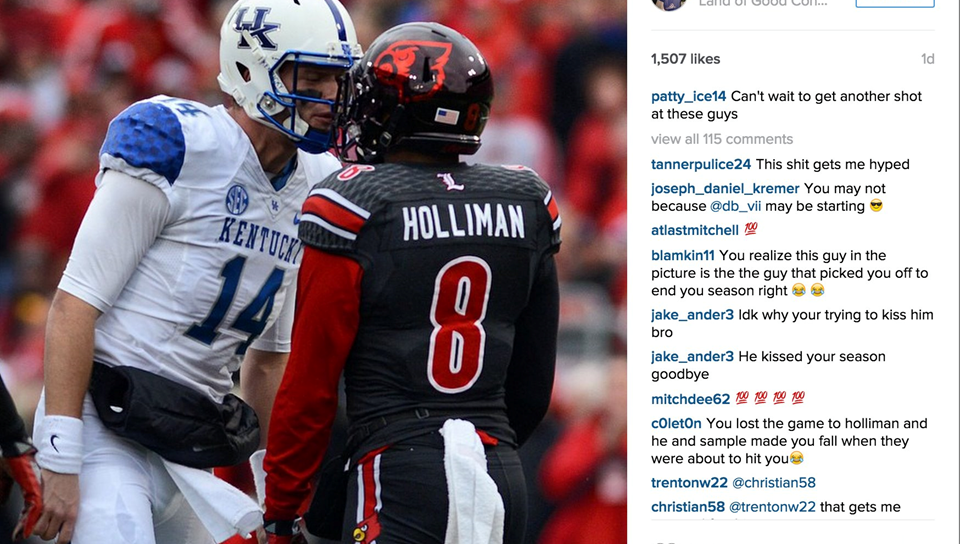Viewport: 960px width, 544px height.
Task: Expand view all 115 comments
Action: (722, 139)
